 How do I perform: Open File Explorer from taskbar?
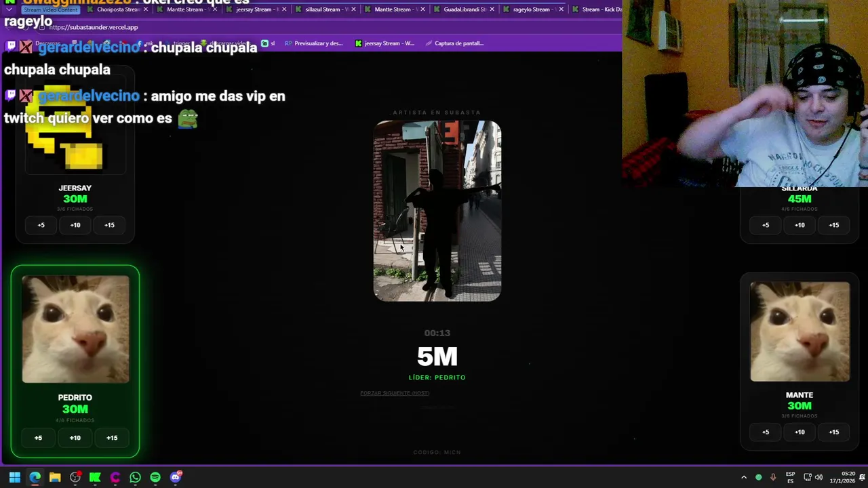[x=55, y=477]
